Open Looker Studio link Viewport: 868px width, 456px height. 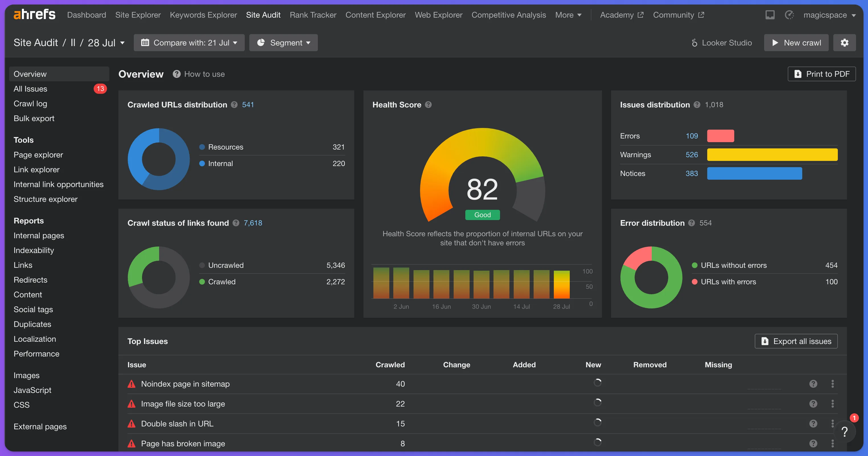click(721, 43)
